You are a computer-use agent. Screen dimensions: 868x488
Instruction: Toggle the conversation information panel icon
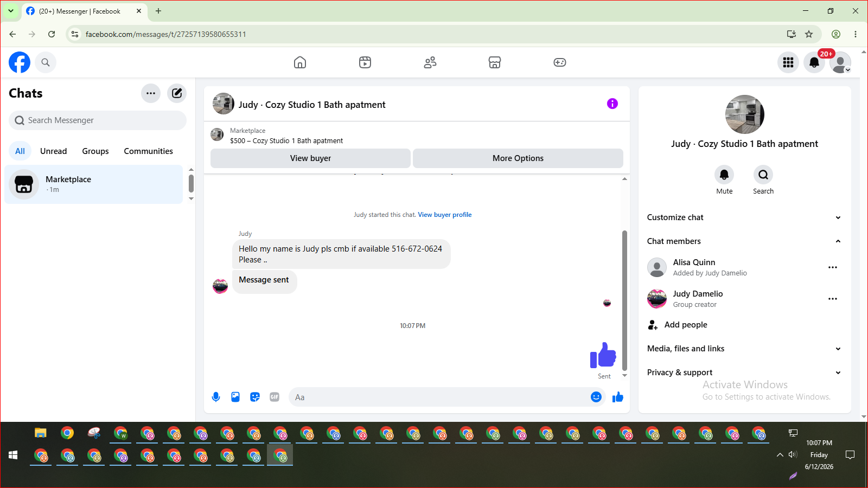coord(612,104)
